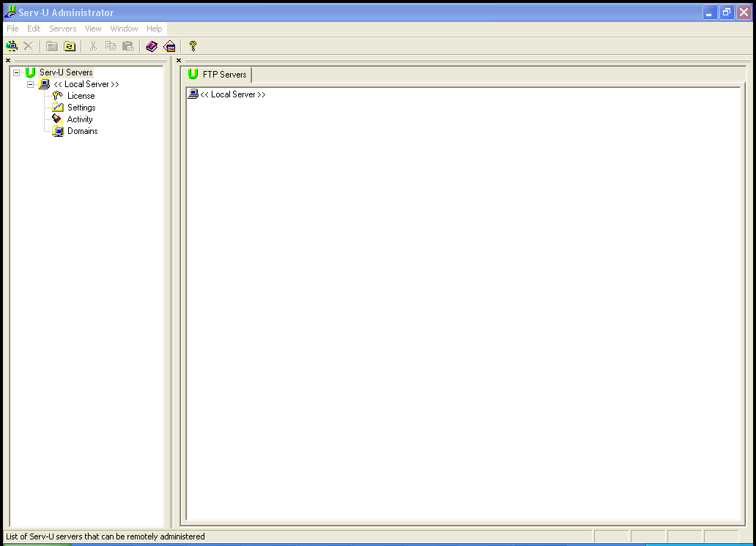Click the grayed-out folder toolbar icon
The height and width of the screenshot is (546, 756).
pos(52,46)
